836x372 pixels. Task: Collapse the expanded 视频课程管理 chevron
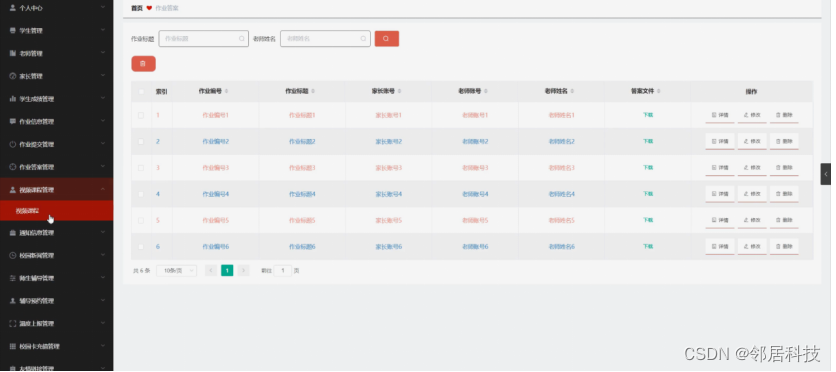(x=103, y=190)
